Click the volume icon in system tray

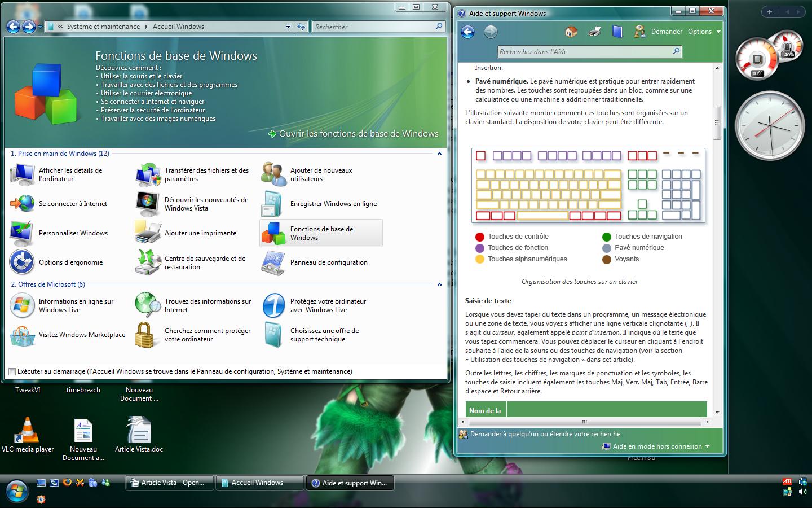(802, 492)
